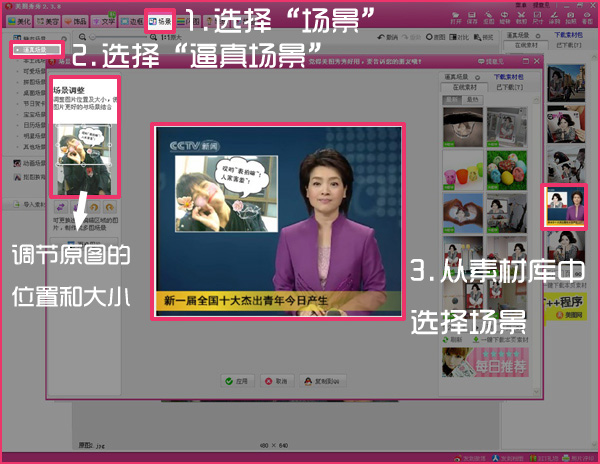The height and width of the screenshot is (464, 600).
Task: Open the 饰品 (Accessories) tab
Action: 85,20
